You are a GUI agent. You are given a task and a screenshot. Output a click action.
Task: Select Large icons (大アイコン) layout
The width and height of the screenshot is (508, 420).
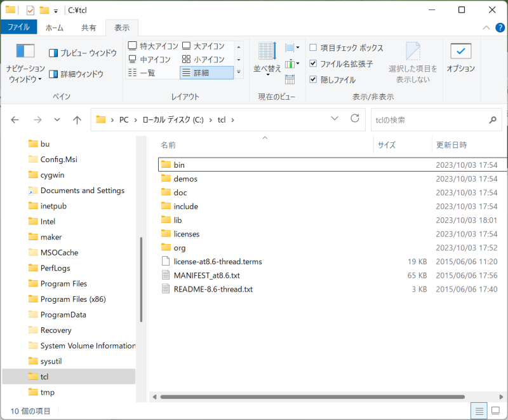click(x=203, y=46)
